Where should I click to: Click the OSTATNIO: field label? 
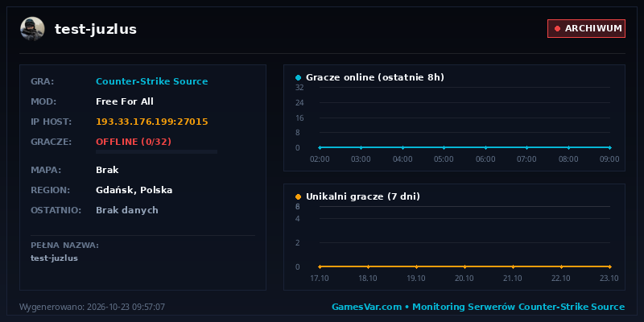[x=56, y=210]
